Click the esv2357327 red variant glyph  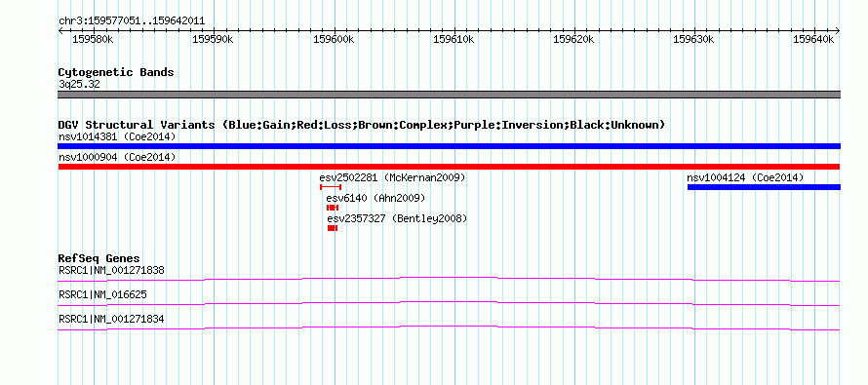pos(333,228)
